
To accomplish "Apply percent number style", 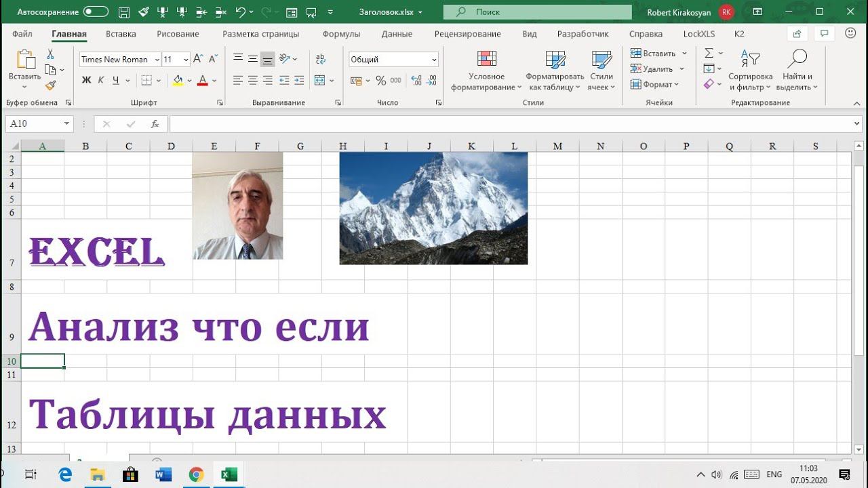I will point(380,81).
